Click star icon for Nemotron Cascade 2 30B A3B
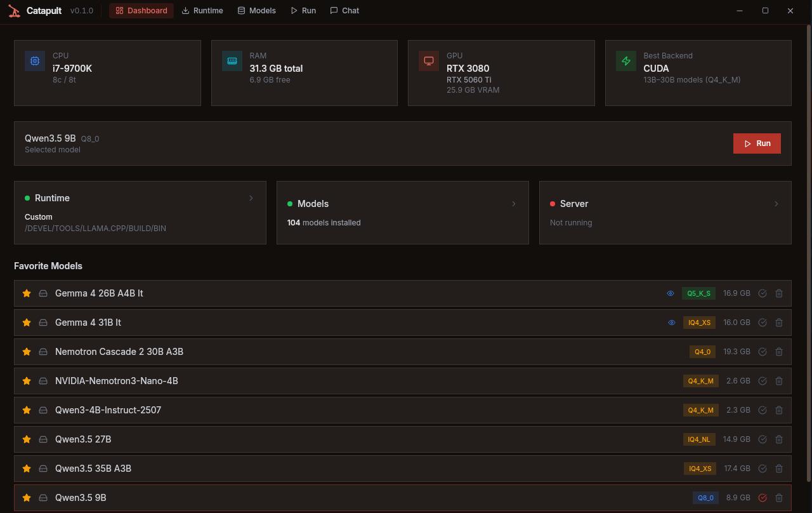This screenshot has width=812, height=513. (x=27, y=352)
